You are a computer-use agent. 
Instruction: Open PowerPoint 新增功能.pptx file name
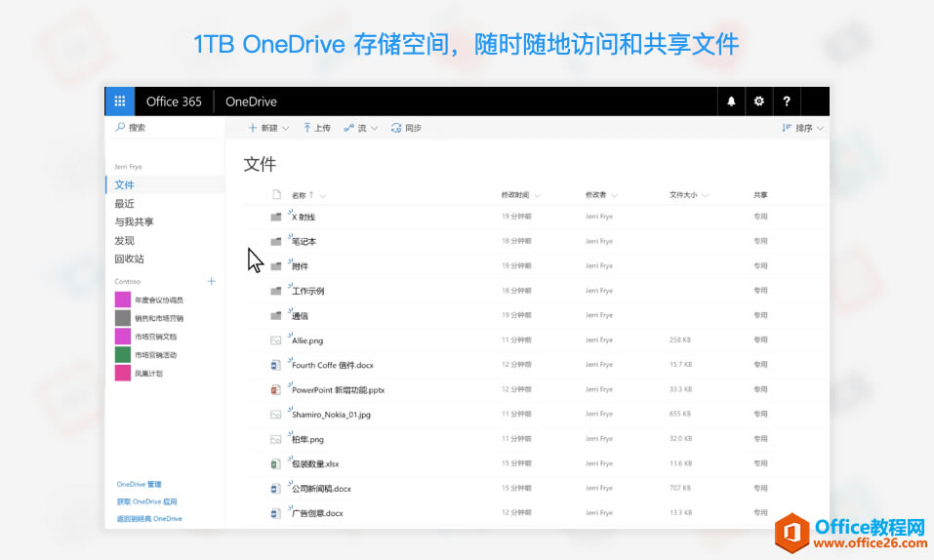click(338, 390)
